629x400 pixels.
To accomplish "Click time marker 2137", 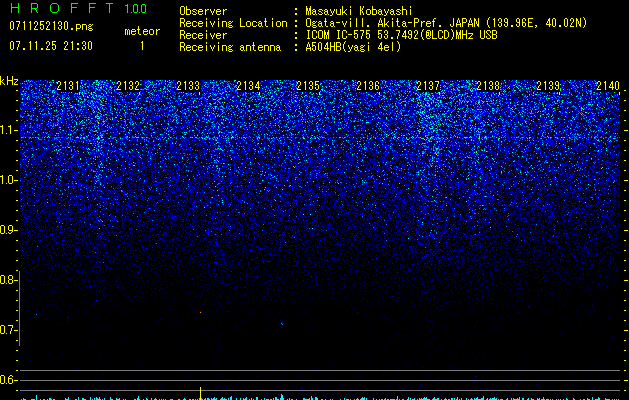I will pyautogui.click(x=428, y=85).
